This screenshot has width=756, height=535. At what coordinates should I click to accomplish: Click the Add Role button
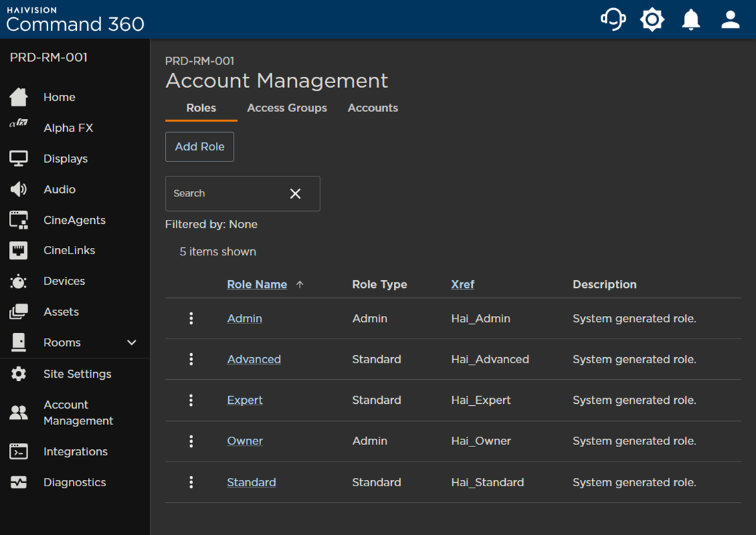[199, 146]
